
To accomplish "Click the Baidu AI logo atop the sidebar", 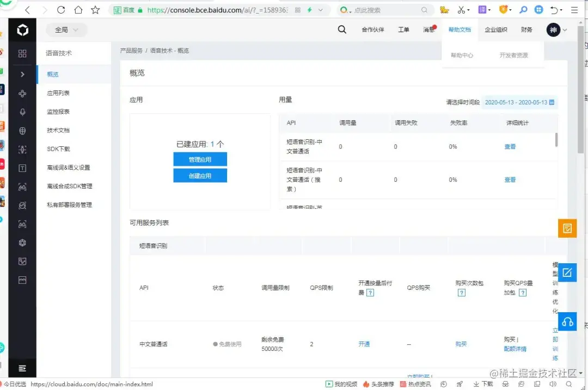I will [22, 30].
